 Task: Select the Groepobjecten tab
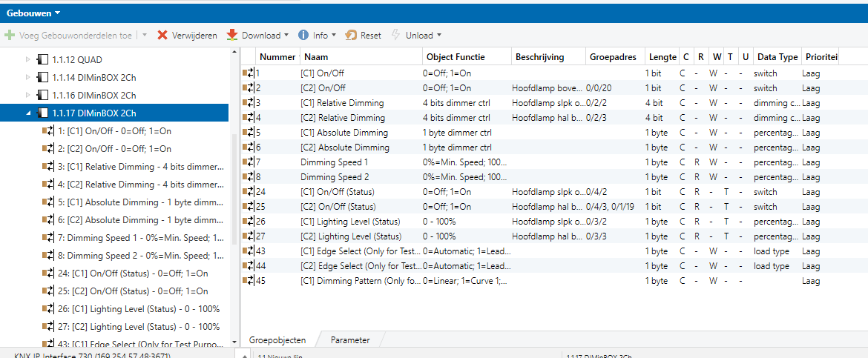pyautogui.click(x=277, y=340)
